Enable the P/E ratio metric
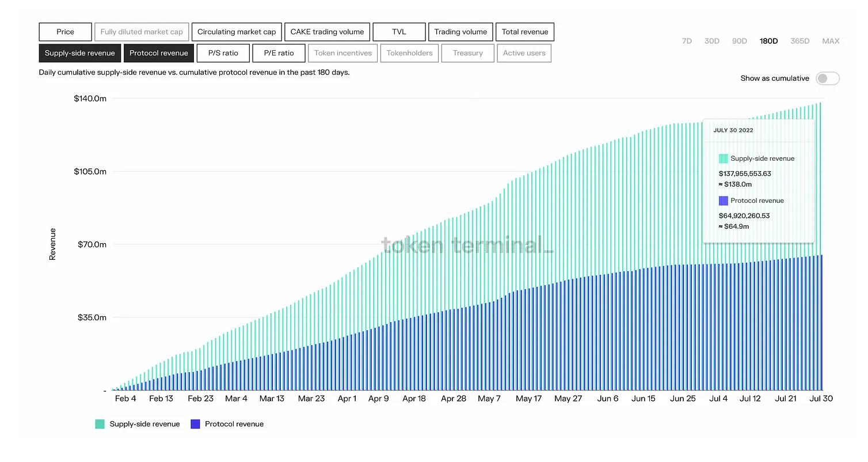The image size is (868, 462). pos(279,53)
